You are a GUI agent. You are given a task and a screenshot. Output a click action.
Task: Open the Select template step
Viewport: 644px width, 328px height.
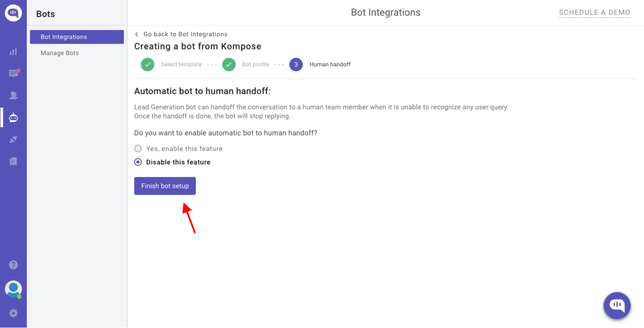tap(148, 64)
